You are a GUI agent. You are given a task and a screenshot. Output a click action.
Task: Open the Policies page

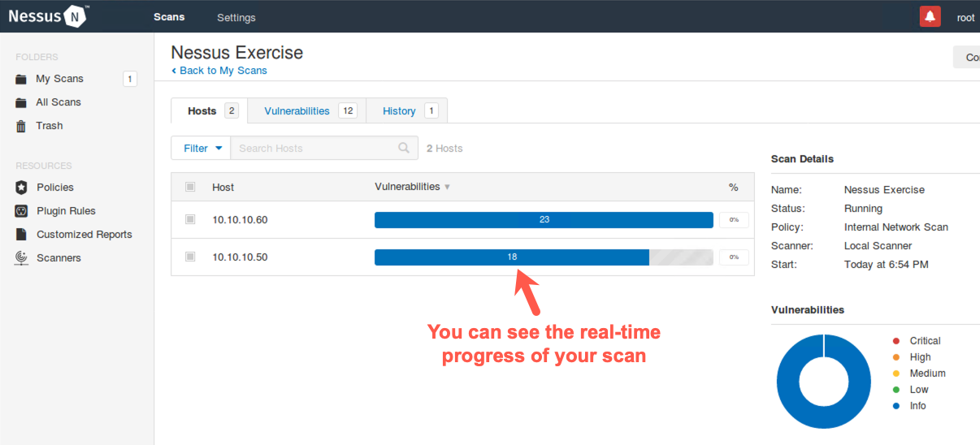pos(55,187)
